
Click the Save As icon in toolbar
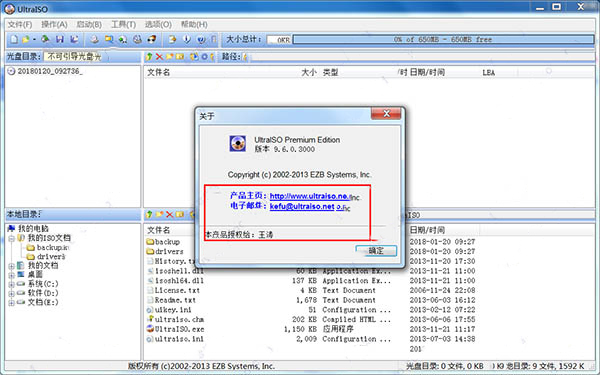[75, 39]
